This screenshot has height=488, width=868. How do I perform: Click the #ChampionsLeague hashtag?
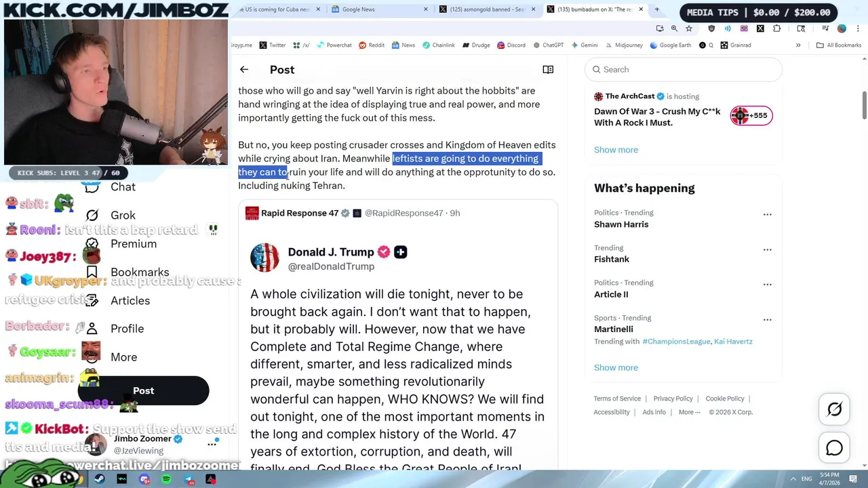click(676, 342)
